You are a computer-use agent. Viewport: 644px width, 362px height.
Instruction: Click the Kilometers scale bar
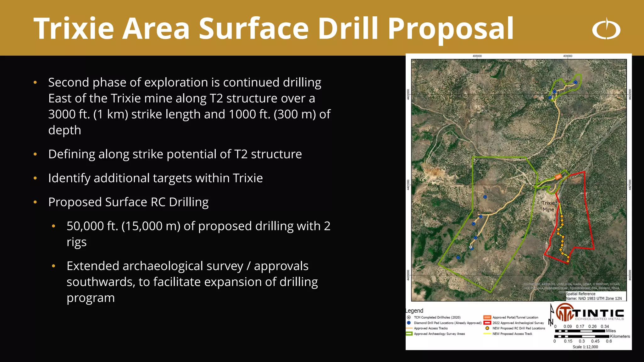582,336
